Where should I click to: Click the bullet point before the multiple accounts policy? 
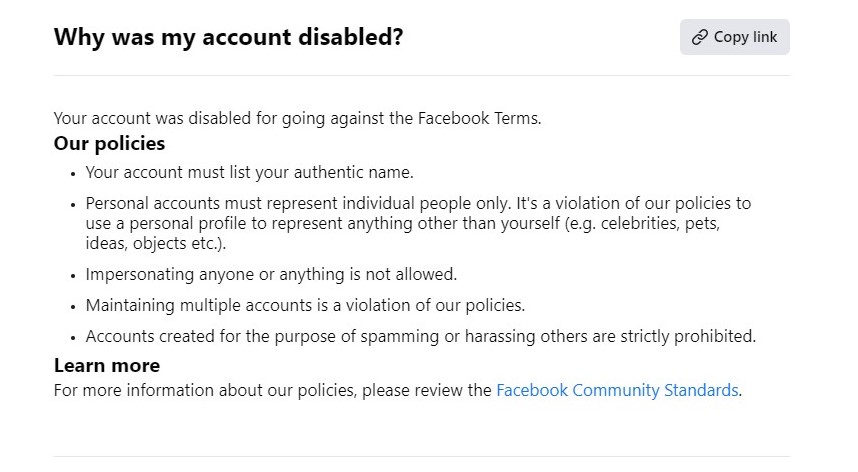tap(73, 306)
